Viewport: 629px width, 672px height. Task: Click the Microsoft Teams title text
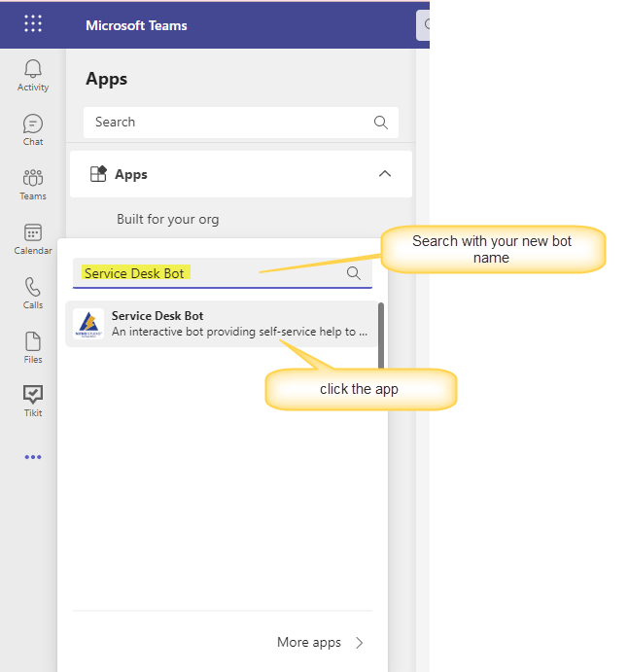click(x=136, y=25)
